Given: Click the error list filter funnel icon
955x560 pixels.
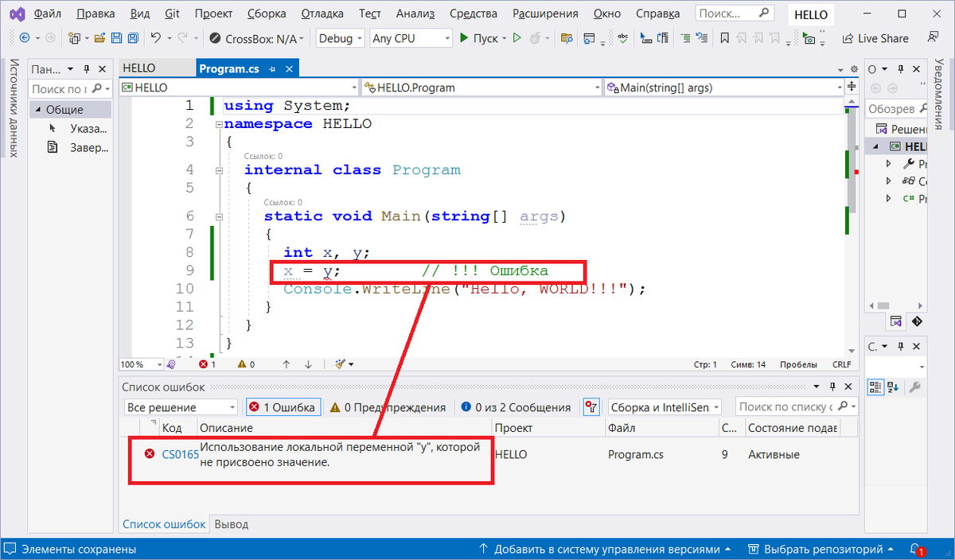Looking at the screenshot, I should pyautogui.click(x=591, y=406).
